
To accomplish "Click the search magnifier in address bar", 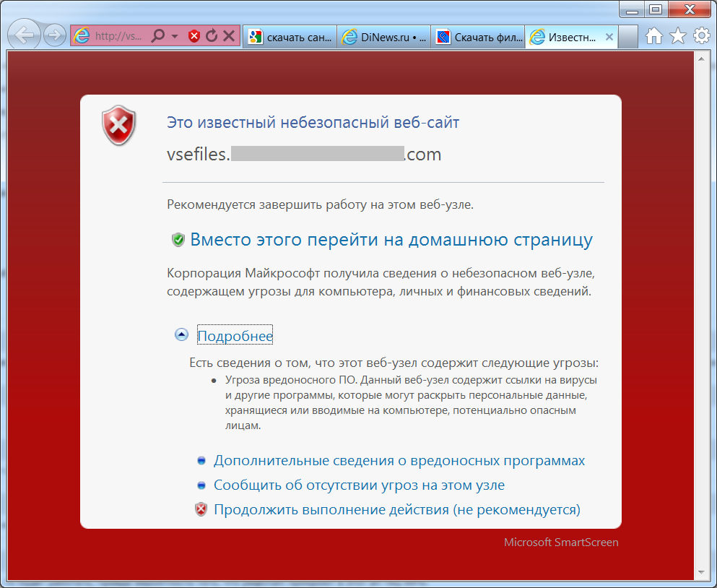I will point(157,35).
